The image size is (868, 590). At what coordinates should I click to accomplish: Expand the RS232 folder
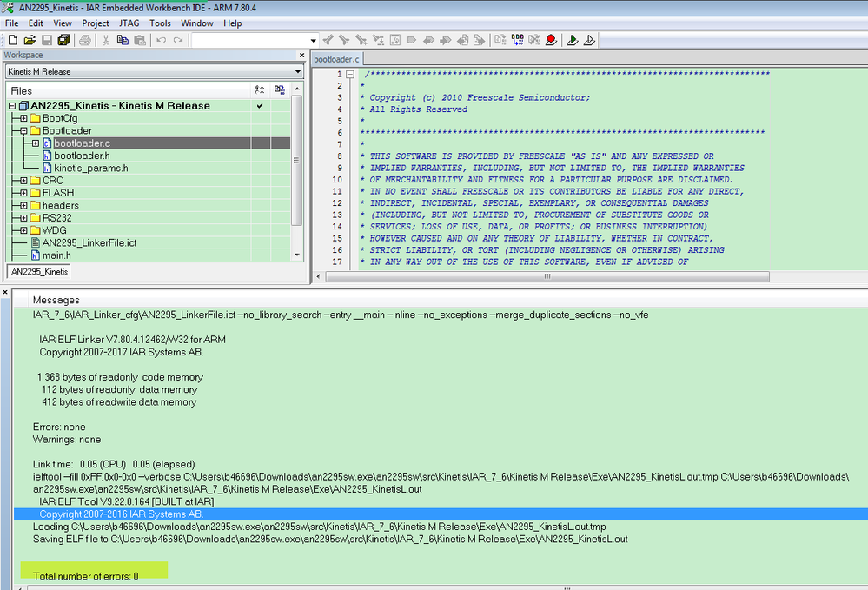pos(23,217)
